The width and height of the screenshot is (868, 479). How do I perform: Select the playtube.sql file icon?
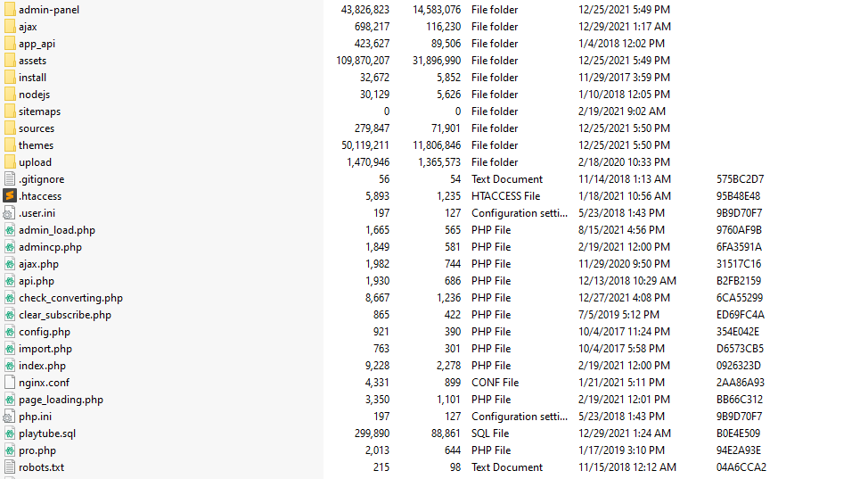tap(10, 434)
